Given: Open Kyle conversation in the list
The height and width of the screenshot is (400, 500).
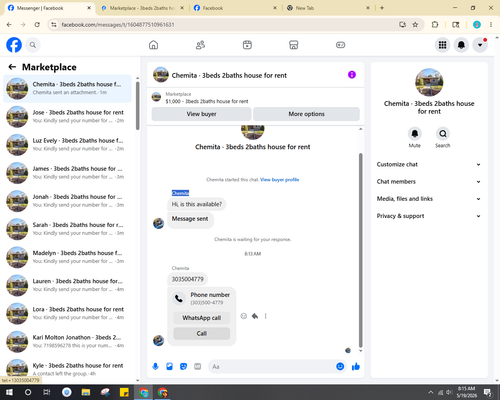Looking at the screenshot, I should (x=67, y=369).
